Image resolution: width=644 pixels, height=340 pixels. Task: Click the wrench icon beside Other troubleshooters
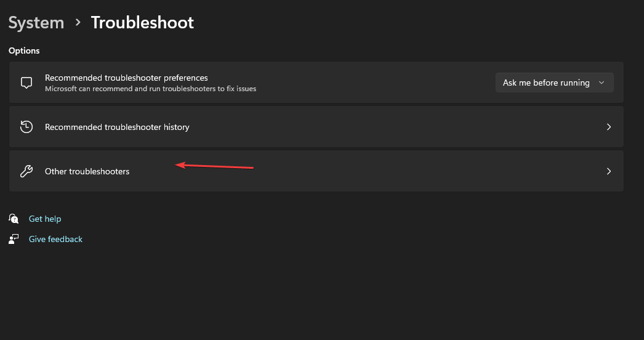pos(26,171)
